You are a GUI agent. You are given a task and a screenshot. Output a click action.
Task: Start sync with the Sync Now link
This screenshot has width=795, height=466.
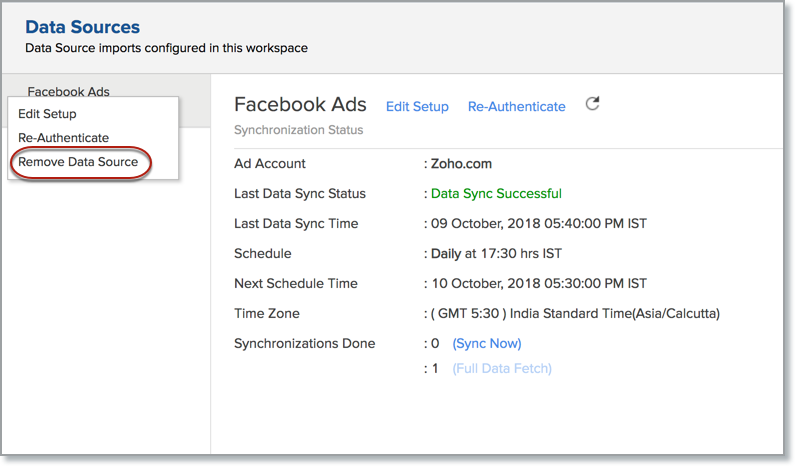coord(487,343)
